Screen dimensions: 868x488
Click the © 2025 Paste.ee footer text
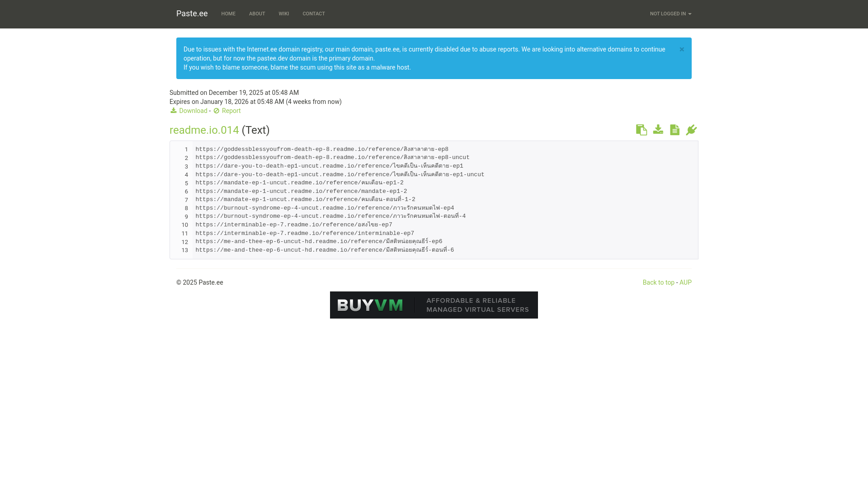[x=200, y=282]
